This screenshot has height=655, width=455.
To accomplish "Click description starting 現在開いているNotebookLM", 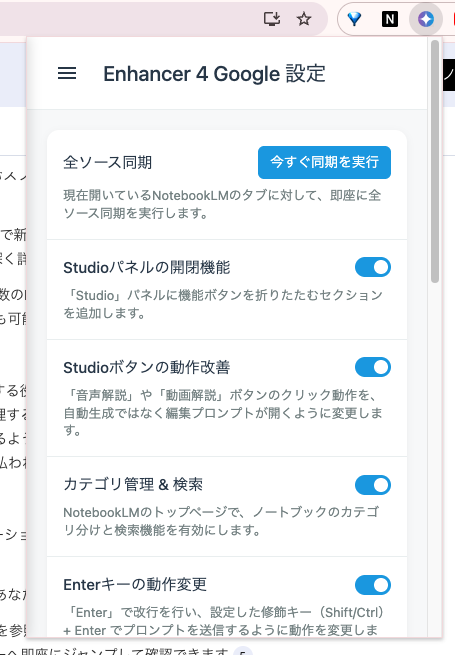I will (222, 204).
